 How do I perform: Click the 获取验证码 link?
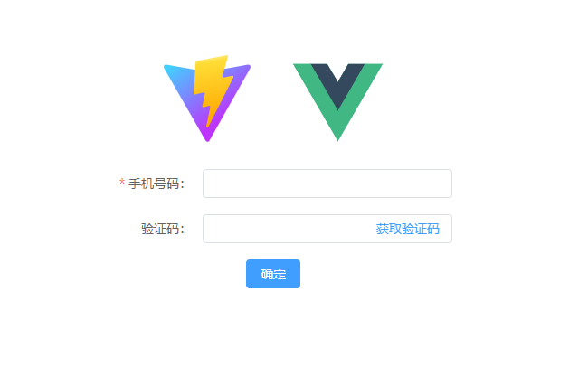pyautogui.click(x=407, y=229)
